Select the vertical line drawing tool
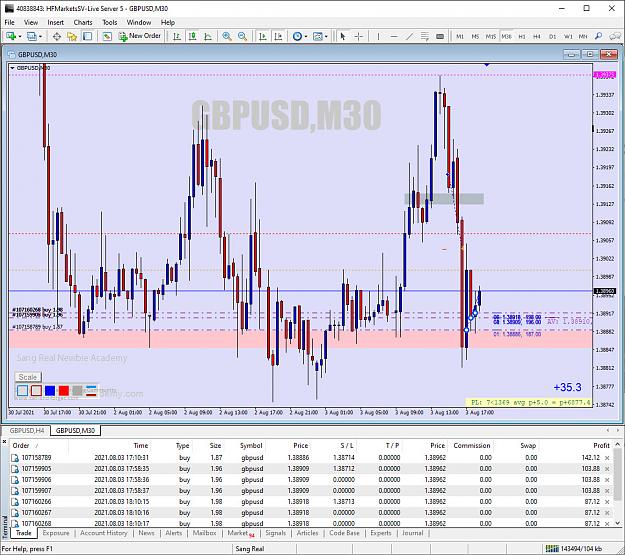This screenshot has width=625, height=555. [x=378, y=36]
